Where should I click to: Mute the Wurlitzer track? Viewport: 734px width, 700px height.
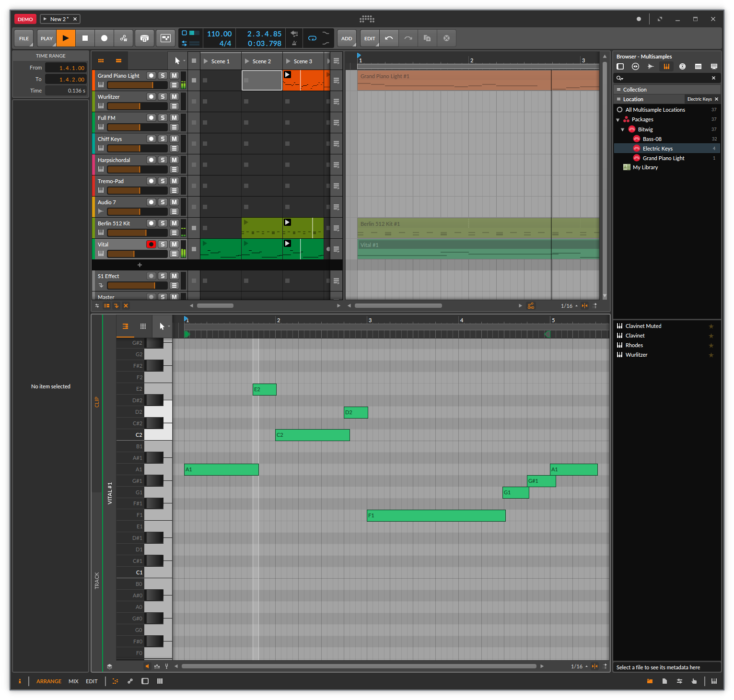(175, 97)
